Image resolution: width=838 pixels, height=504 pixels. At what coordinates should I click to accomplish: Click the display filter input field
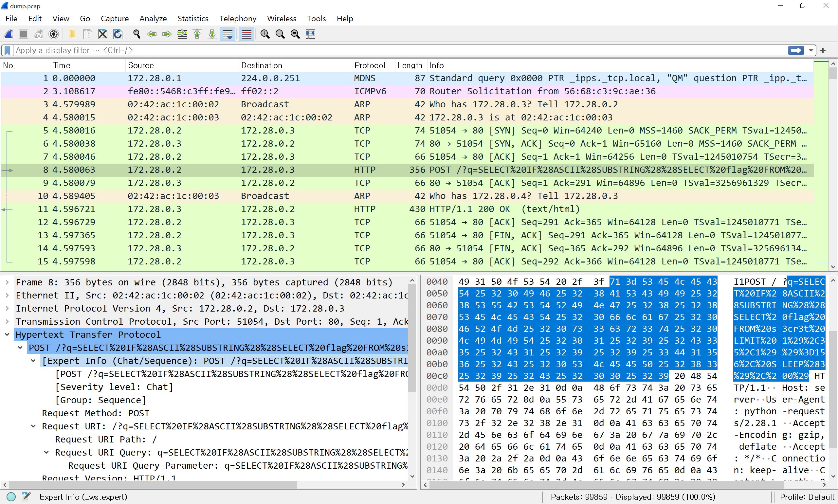[373, 51]
